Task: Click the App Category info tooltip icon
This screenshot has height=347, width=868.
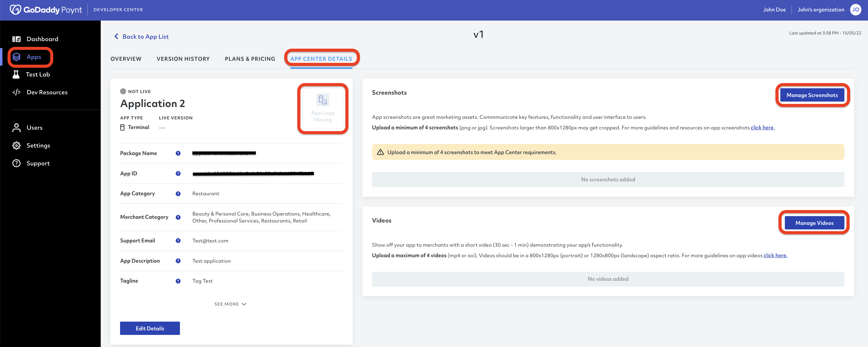Action: click(178, 193)
